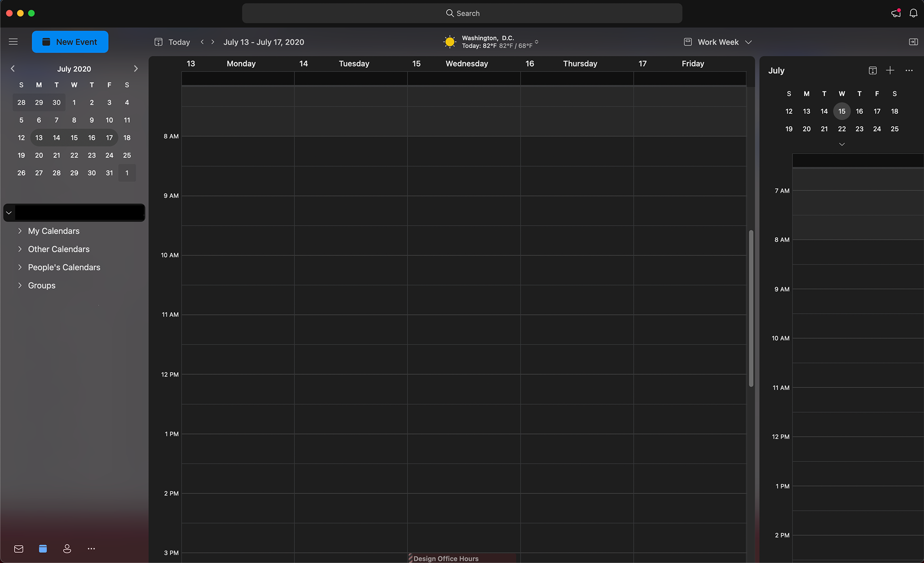This screenshot has width=924, height=563.
Task: Open the announcements megaphone icon
Action: [x=896, y=13]
